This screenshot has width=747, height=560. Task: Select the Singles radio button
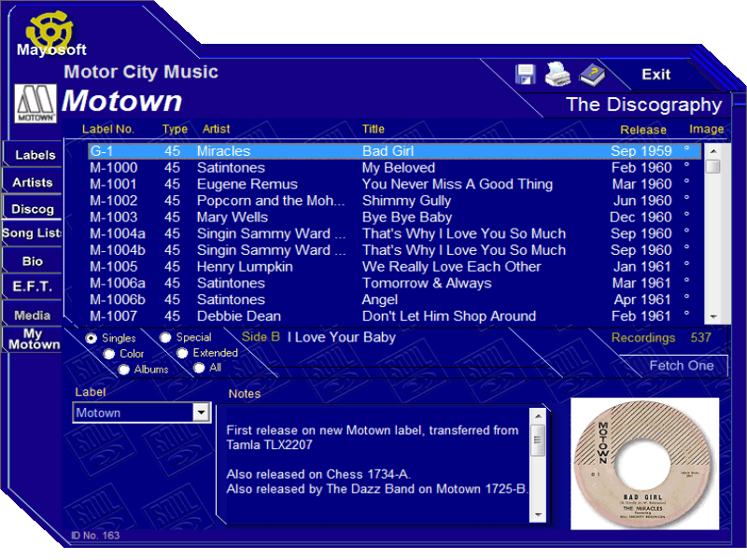coord(91,338)
